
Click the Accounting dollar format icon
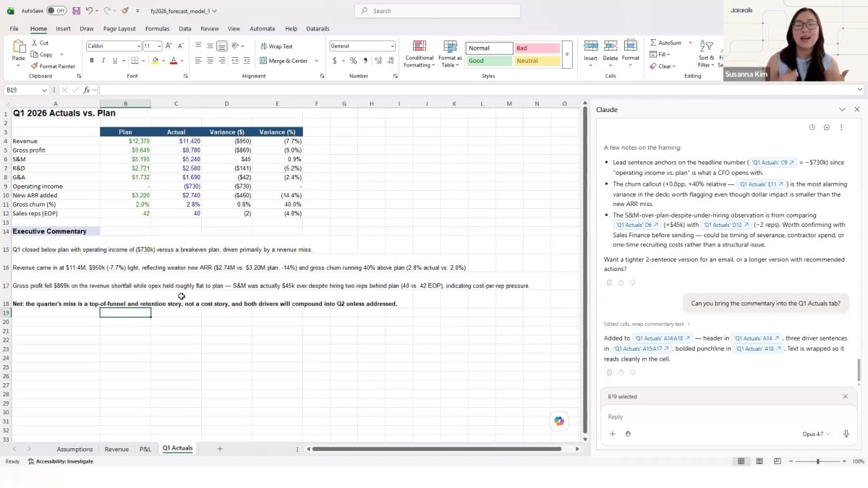pyautogui.click(x=334, y=61)
